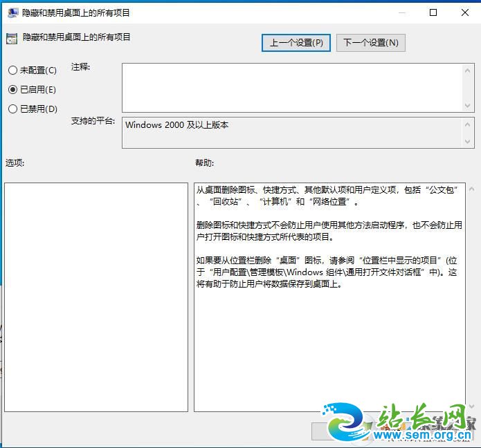Click the 支持的平台: label

[93, 121]
